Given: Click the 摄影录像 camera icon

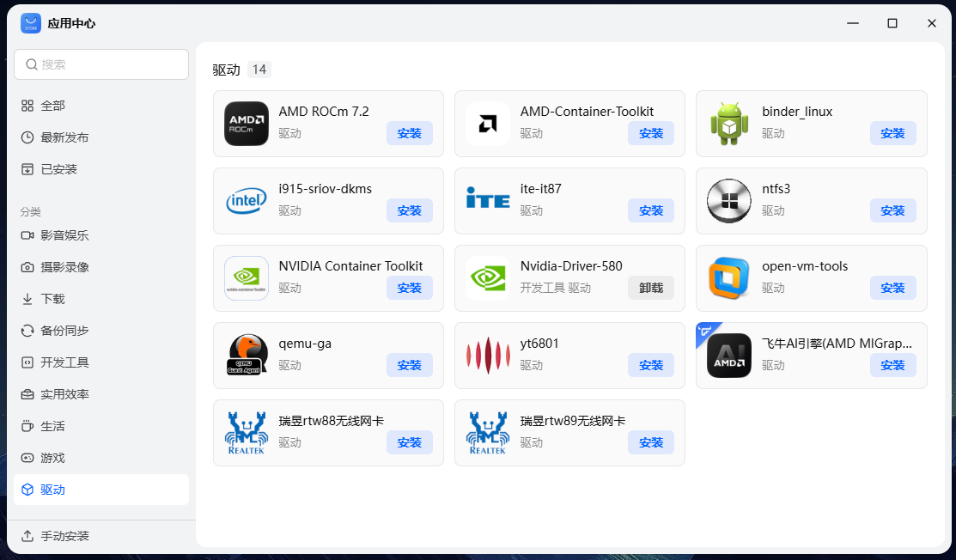Looking at the screenshot, I should (27, 267).
